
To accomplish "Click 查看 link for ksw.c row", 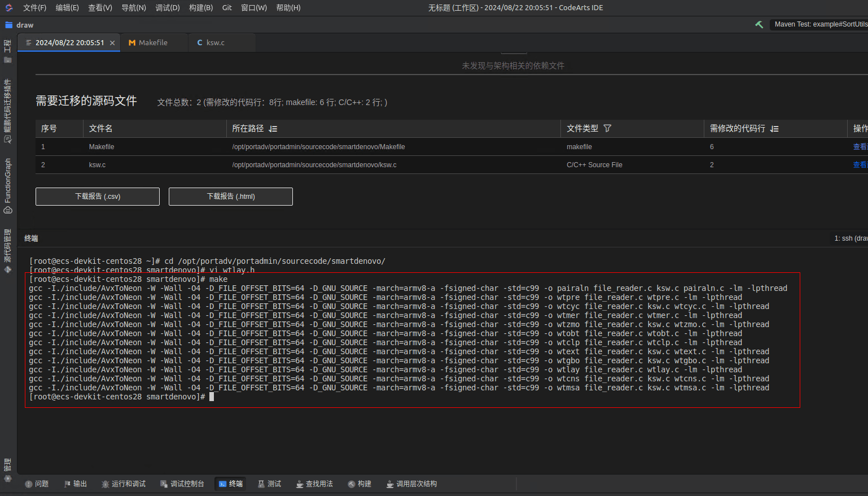I will (x=860, y=165).
